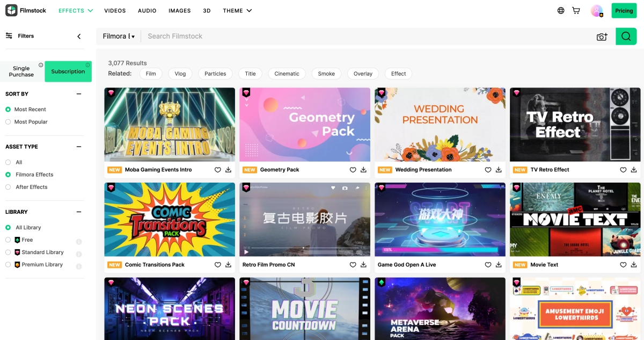Click the shopping cart icon
Screen dimensions: 644x340
576,11
